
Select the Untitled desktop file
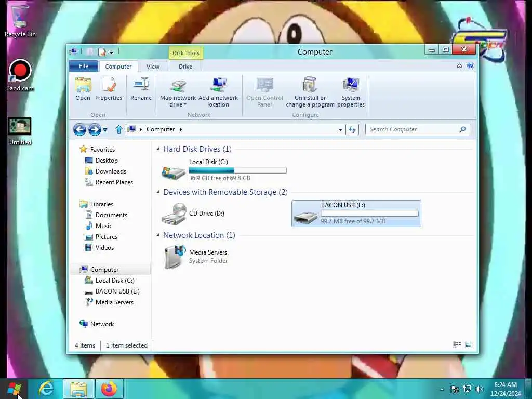20,131
